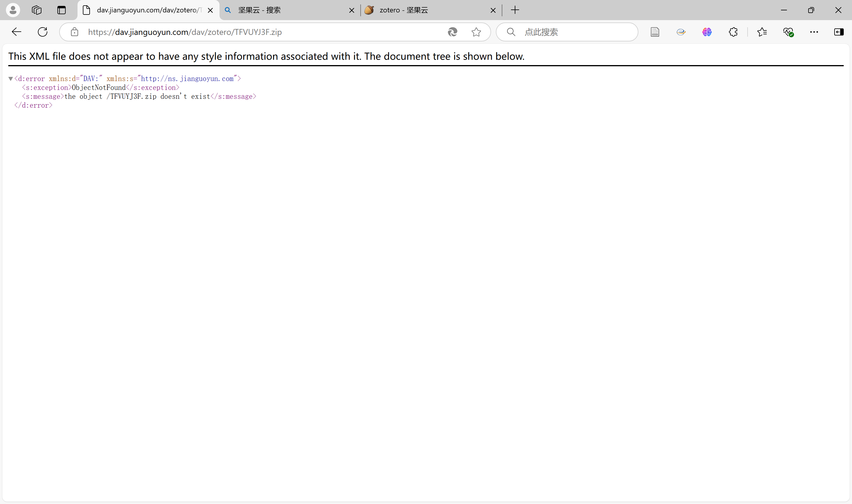This screenshot has width=852, height=504.
Task: Open browser essentials heart icon
Action: [788, 32]
